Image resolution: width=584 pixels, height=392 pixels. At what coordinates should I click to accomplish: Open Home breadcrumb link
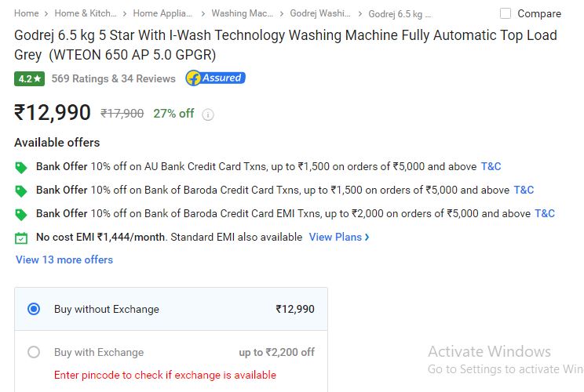pyautogui.click(x=27, y=13)
